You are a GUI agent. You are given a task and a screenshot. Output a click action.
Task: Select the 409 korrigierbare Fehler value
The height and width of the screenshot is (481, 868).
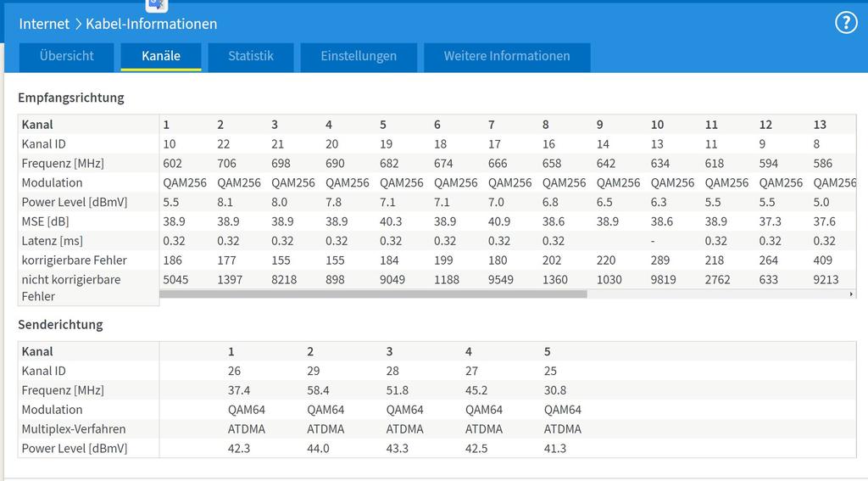[823, 260]
